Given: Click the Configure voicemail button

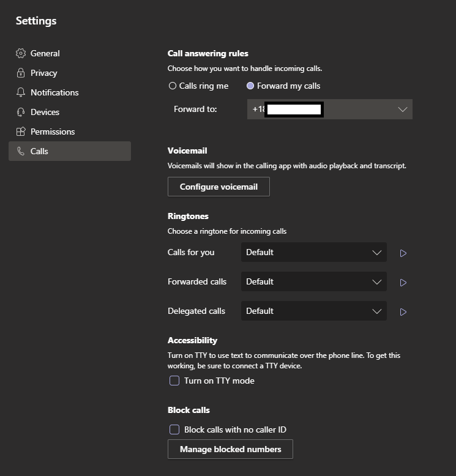Looking at the screenshot, I should pos(219,187).
